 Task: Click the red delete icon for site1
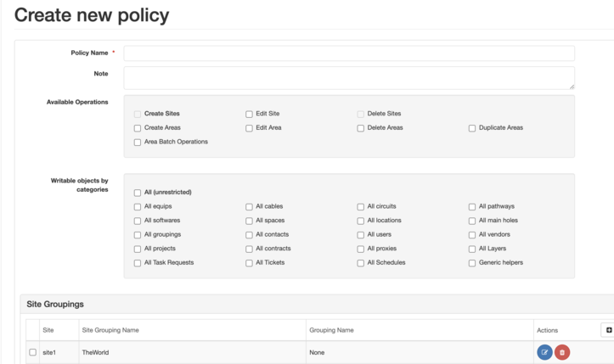pos(562,352)
